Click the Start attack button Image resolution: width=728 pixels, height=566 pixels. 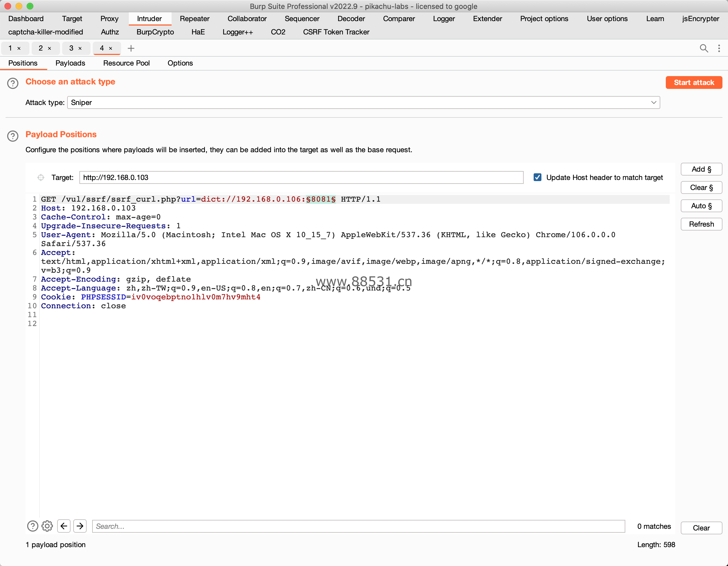694,83
